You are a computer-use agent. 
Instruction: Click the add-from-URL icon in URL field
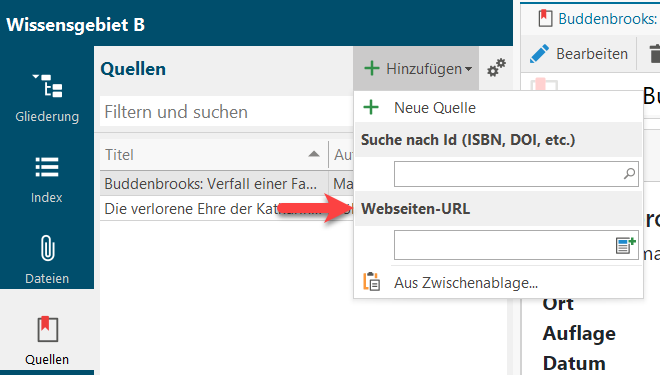tap(625, 245)
